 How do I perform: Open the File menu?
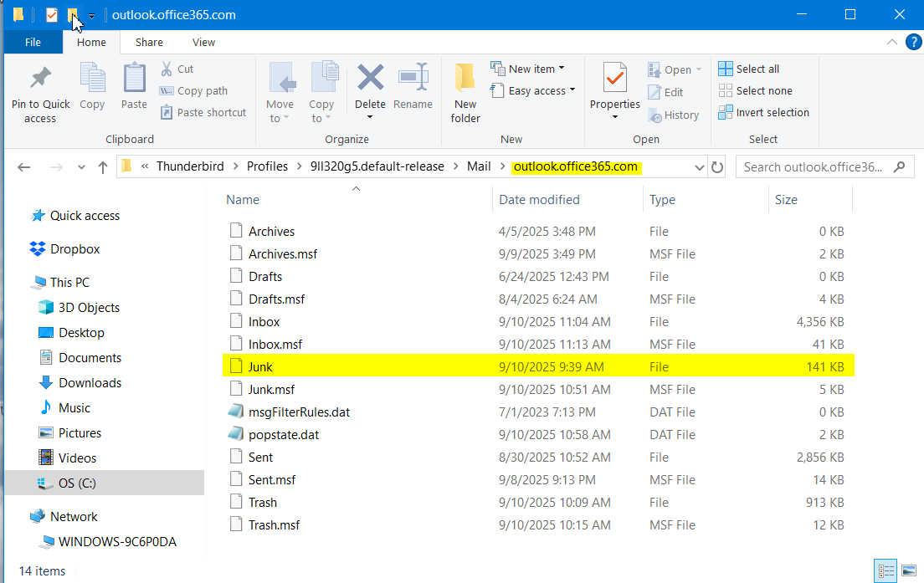point(33,42)
